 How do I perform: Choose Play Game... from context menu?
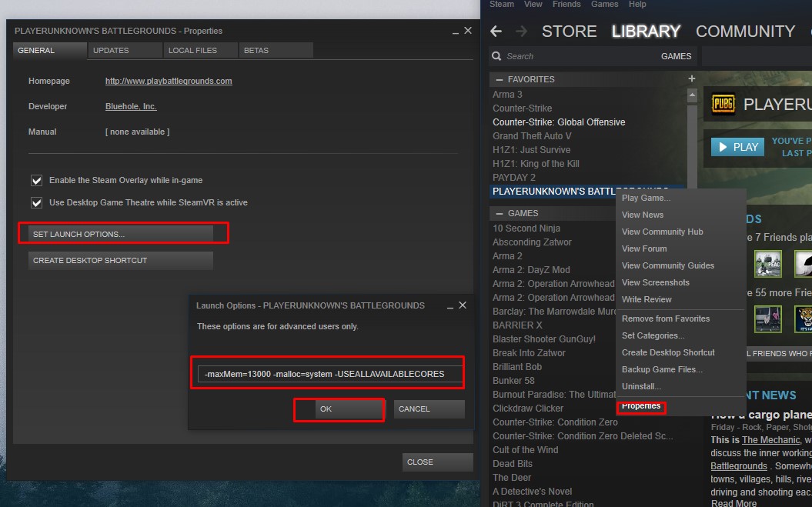(680, 198)
